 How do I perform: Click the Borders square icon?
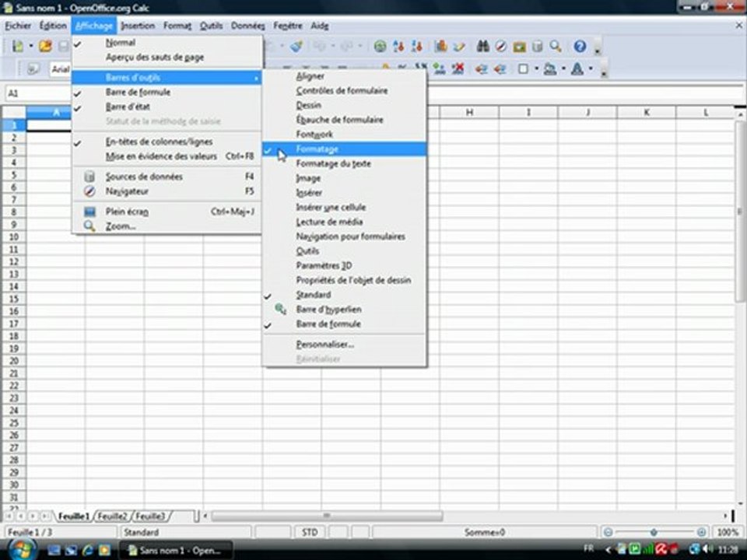(523, 69)
